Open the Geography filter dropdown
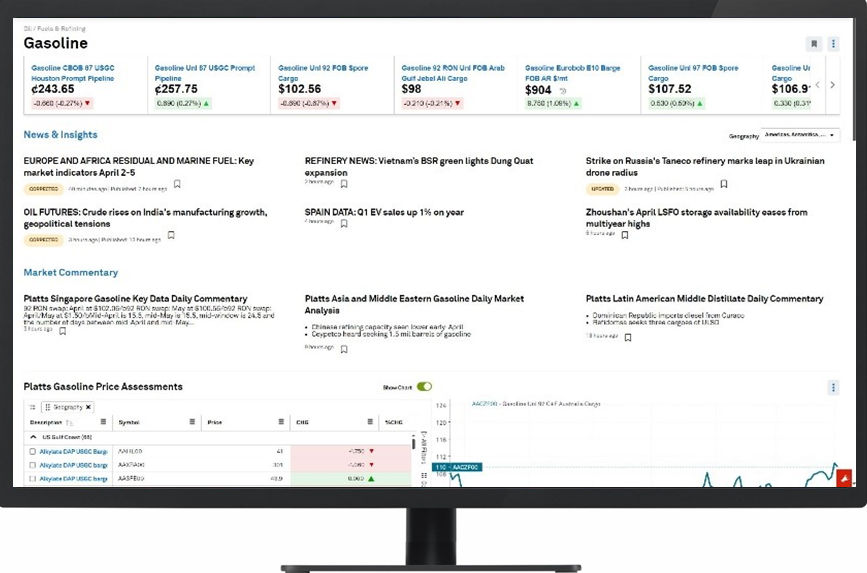The image size is (867, 573). point(800,135)
